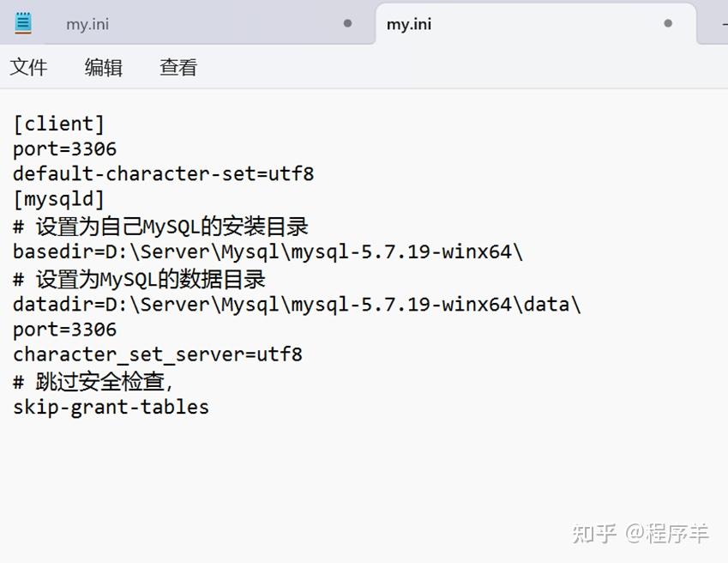Click the port=3306 line under [client]
The image size is (728, 563).
click(64, 149)
